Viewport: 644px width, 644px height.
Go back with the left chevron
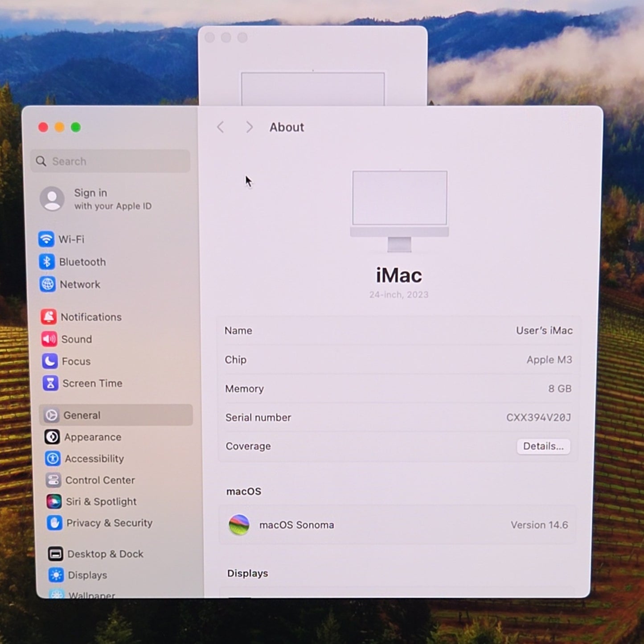pyautogui.click(x=221, y=127)
